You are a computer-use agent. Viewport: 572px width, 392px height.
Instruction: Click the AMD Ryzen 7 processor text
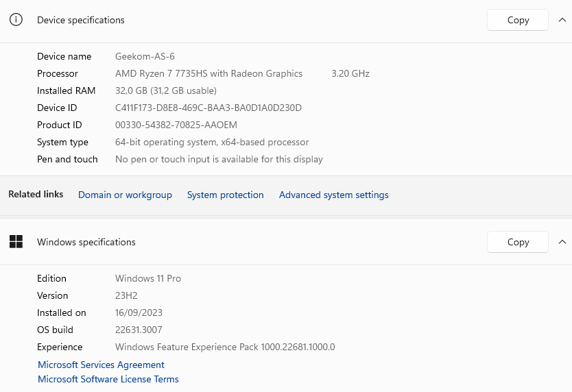208,73
